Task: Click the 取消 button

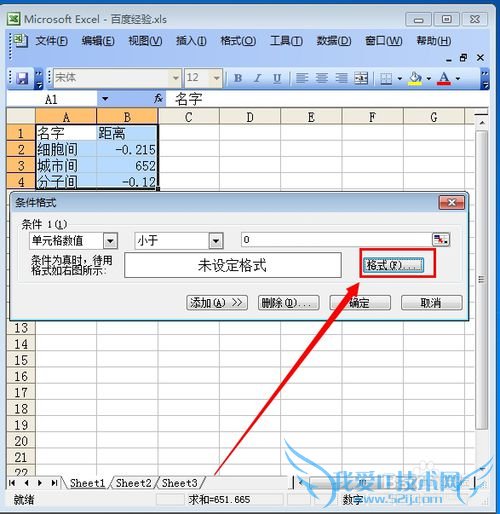Action: pos(432,303)
